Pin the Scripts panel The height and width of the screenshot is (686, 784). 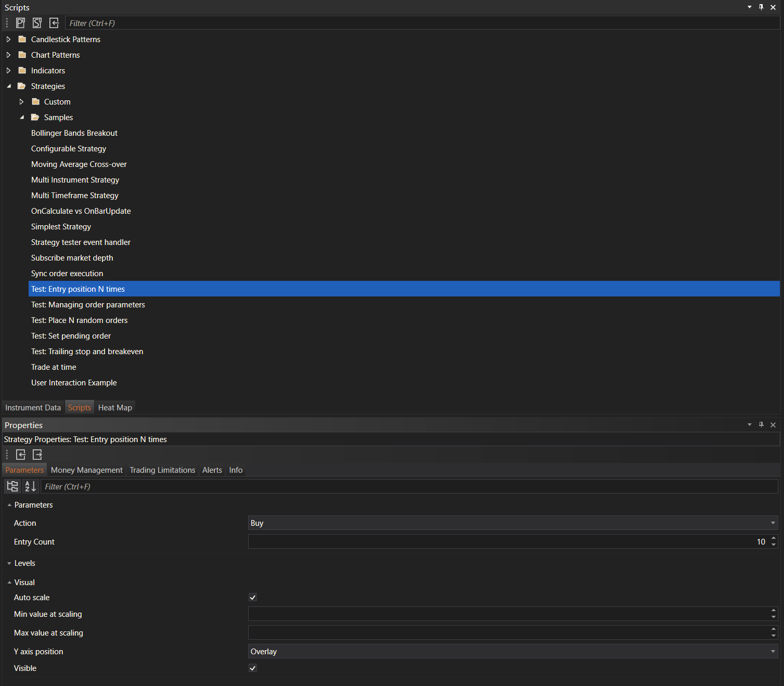[x=761, y=7]
